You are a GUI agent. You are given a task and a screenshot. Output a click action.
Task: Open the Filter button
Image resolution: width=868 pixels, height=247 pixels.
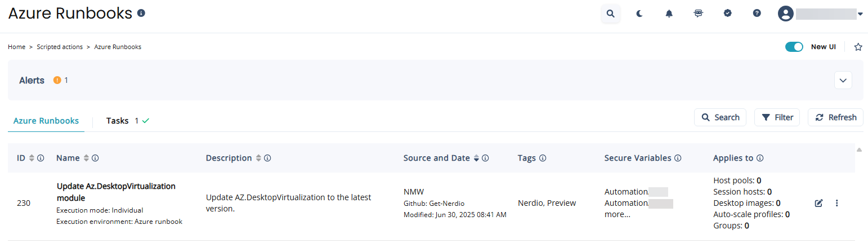point(777,117)
